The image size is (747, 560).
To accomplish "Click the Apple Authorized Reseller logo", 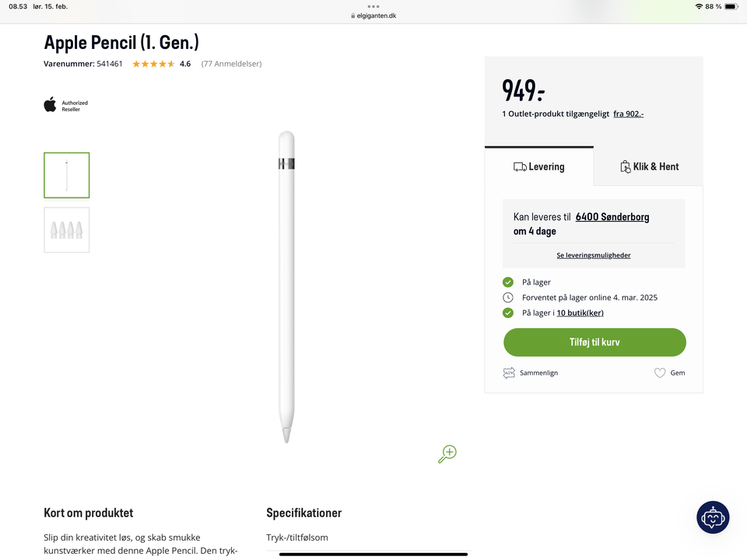I will click(65, 105).
